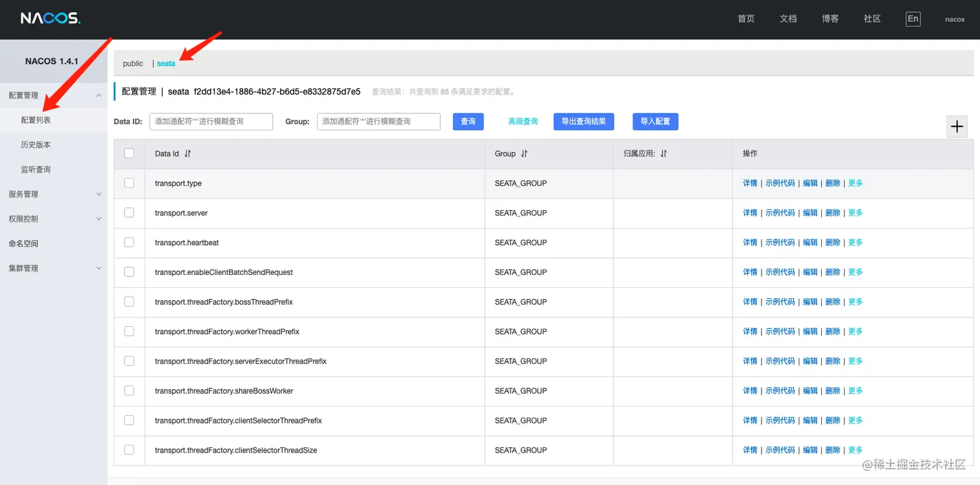Switch to the public namespace tab
The image size is (980, 485).
tap(133, 64)
